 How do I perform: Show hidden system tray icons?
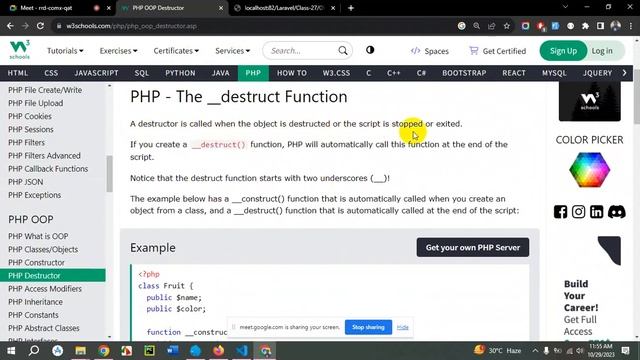pos(535,351)
